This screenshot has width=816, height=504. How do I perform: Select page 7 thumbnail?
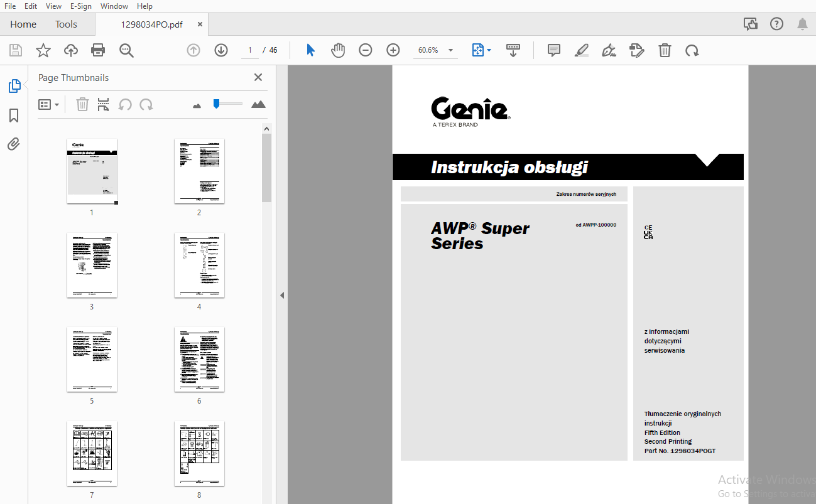pyautogui.click(x=92, y=453)
